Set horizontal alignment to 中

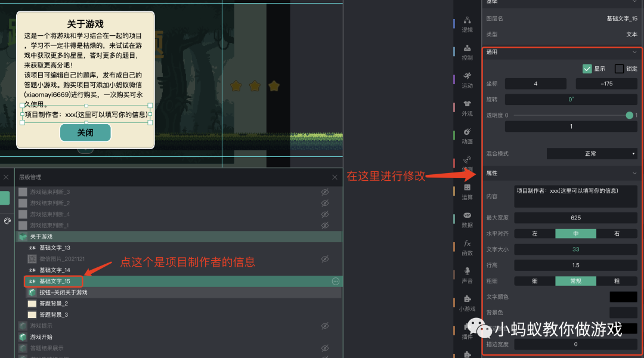pyautogui.click(x=576, y=233)
